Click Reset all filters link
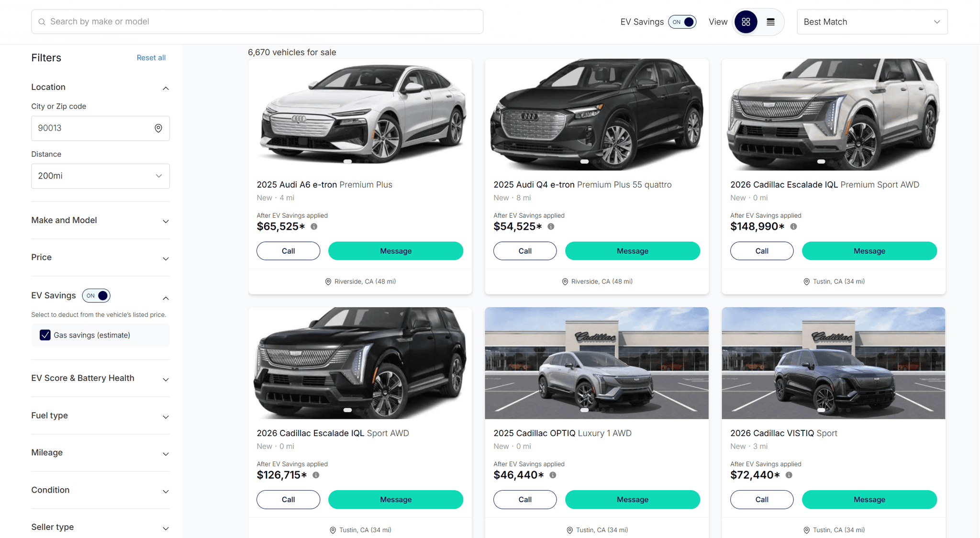This screenshot has height=538, width=980. tap(151, 58)
